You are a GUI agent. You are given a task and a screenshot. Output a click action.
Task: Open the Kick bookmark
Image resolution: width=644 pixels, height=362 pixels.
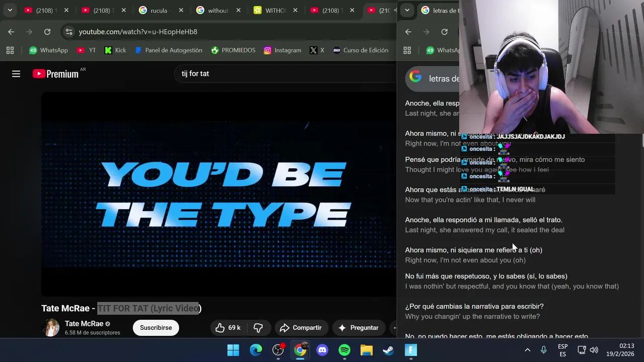tap(115, 50)
